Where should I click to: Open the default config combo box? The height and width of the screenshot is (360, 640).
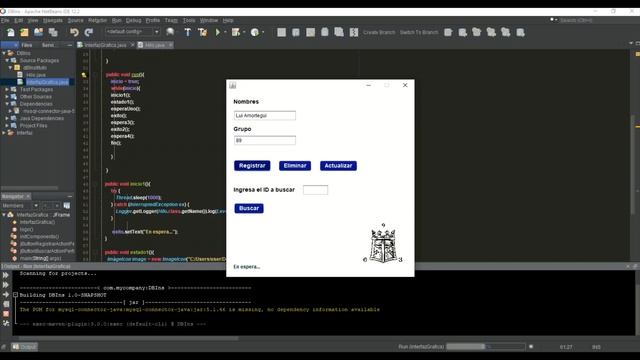click(x=132, y=32)
